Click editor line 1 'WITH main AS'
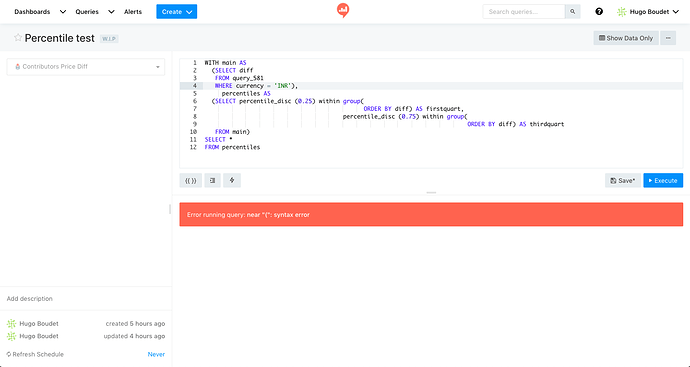The image size is (690, 367). [225, 63]
